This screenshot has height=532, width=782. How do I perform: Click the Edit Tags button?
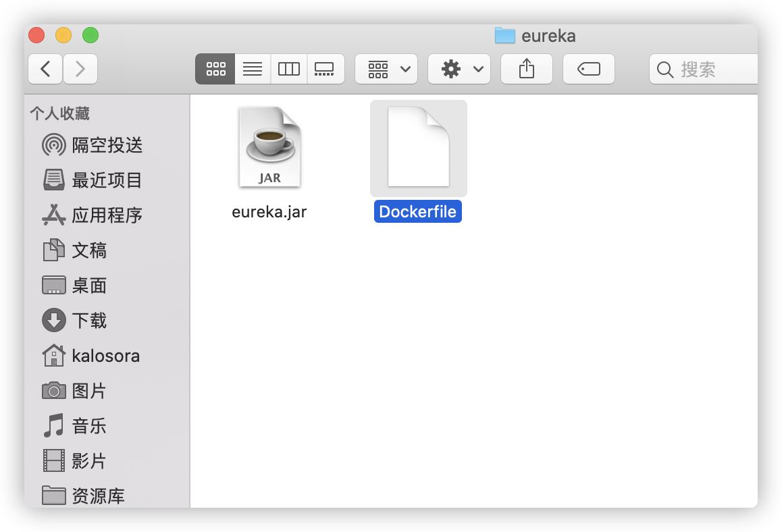(589, 69)
